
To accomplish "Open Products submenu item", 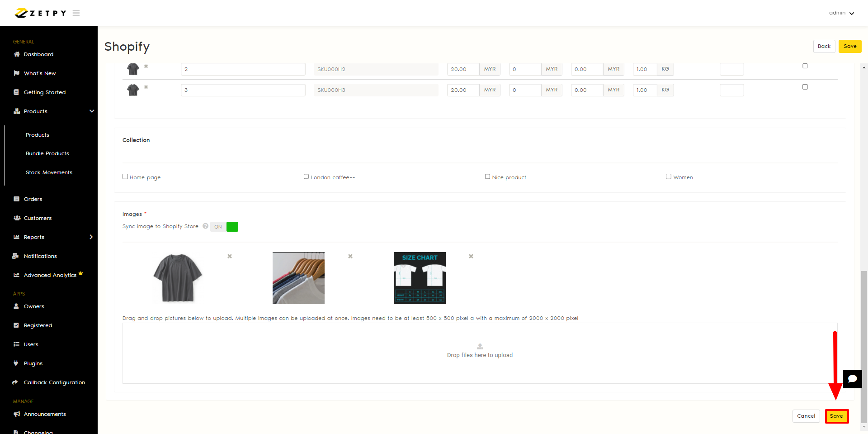I will (x=38, y=135).
